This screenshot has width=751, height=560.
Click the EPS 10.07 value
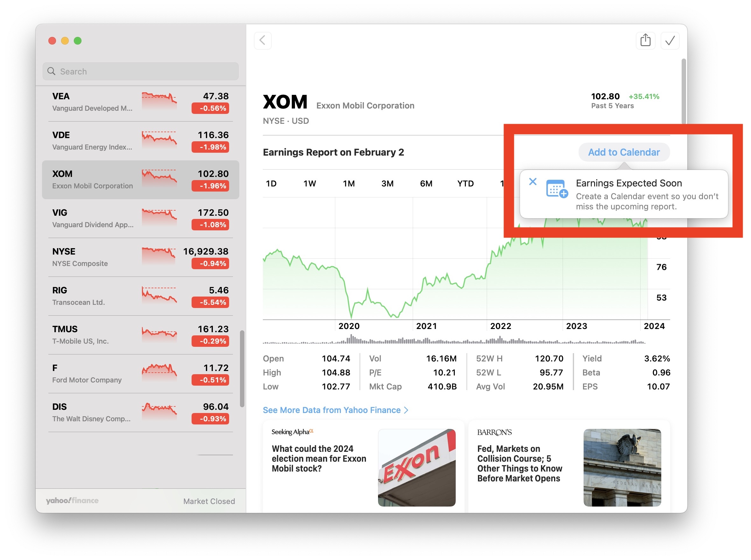pyautogui.click(x=658, y=387)
